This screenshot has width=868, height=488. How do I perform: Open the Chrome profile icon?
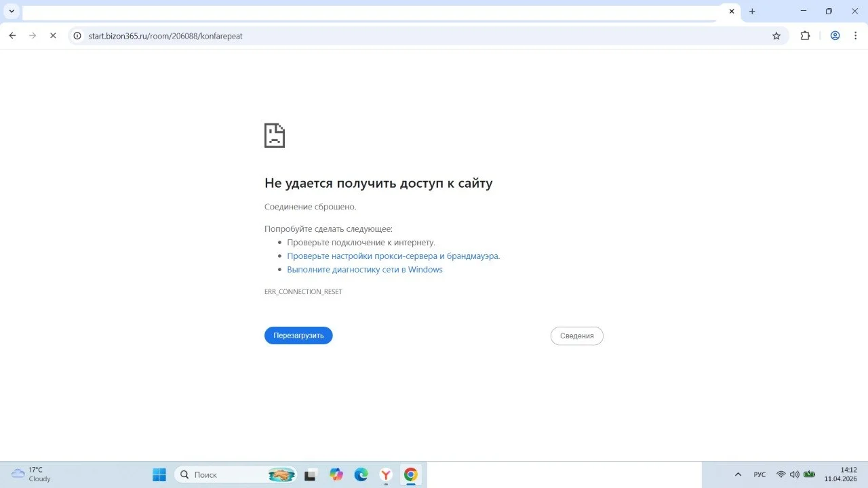[x=835, y=36]
